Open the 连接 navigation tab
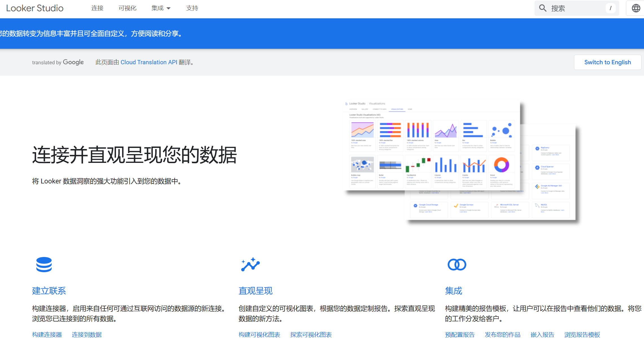Screen dimensions: 644x357 (97, 8)
